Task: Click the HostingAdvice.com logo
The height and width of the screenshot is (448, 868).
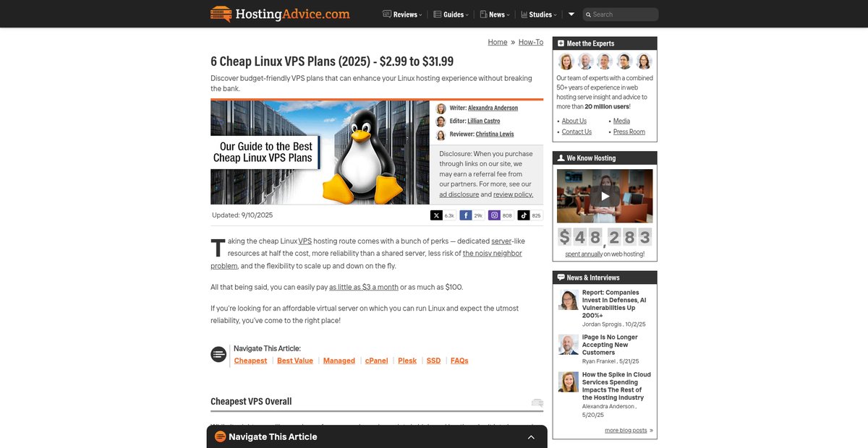Action: 280,14
